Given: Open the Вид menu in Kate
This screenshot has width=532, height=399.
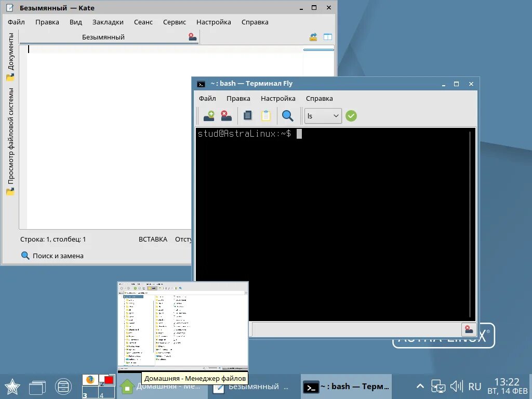Looking at the screenshot, I should 76,22.
